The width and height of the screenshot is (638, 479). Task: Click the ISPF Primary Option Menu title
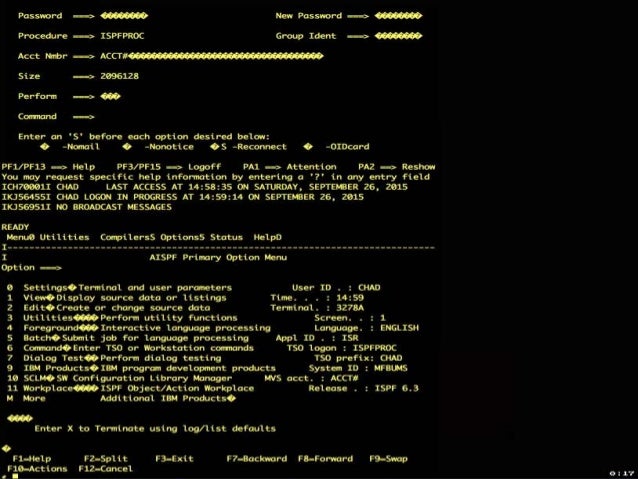(x=218, y=258)
